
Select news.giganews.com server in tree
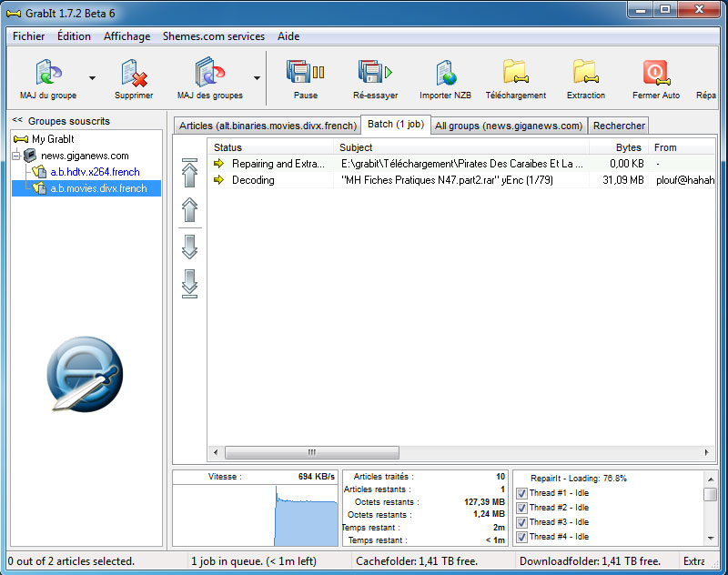[x=85, y=156]
